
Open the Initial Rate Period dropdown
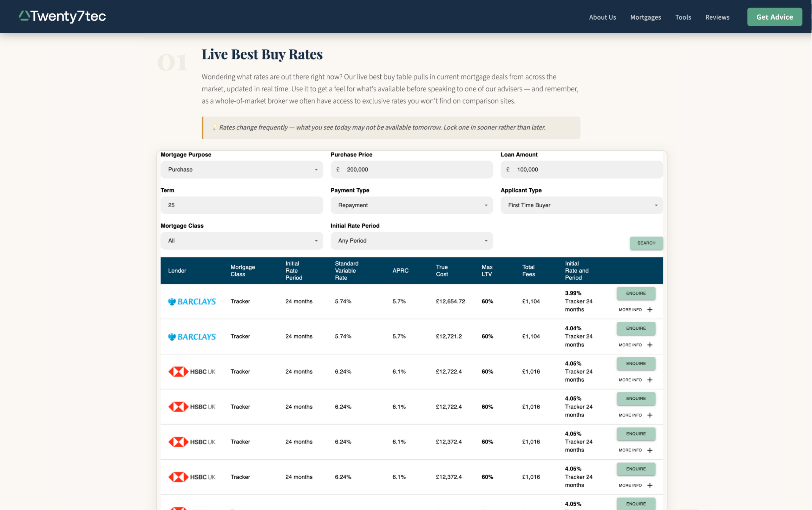click(x=412, y=241)
